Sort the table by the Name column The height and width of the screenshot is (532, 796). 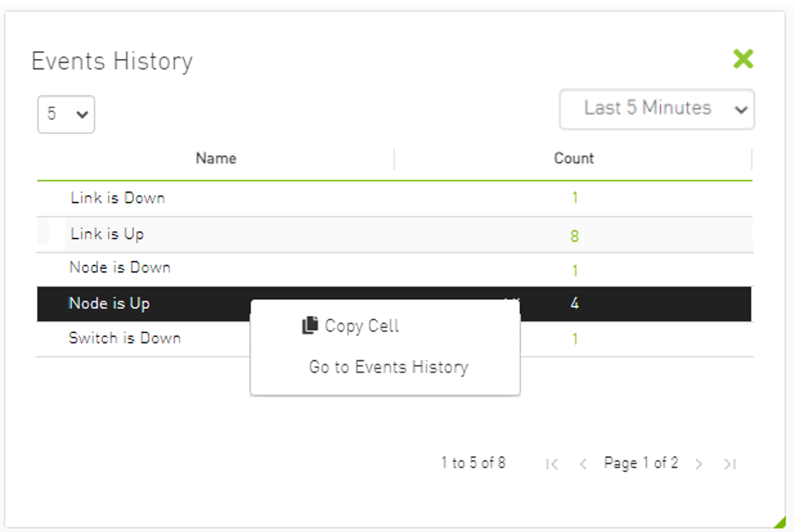pos(215,158)
